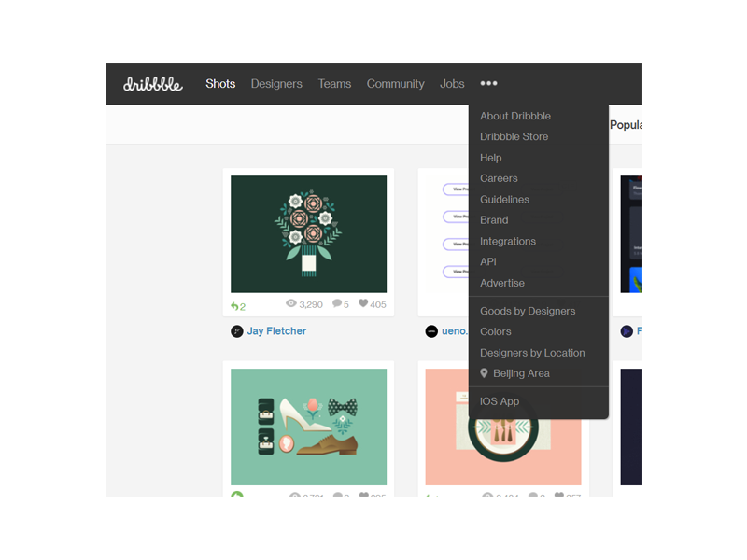Click the rebounds icon under bouquet shot

click(234, 306)
